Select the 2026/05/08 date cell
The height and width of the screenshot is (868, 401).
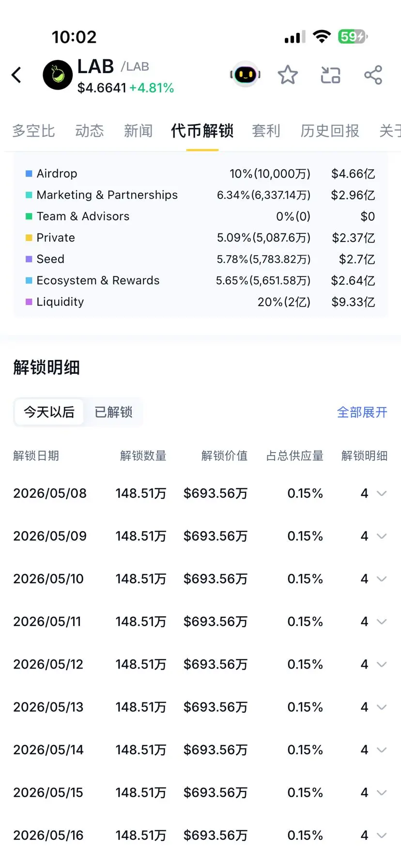tap(50, 493)
